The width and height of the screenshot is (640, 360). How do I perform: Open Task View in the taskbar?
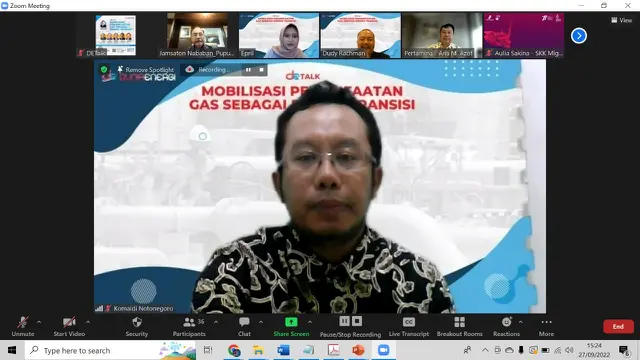[208, 350]
